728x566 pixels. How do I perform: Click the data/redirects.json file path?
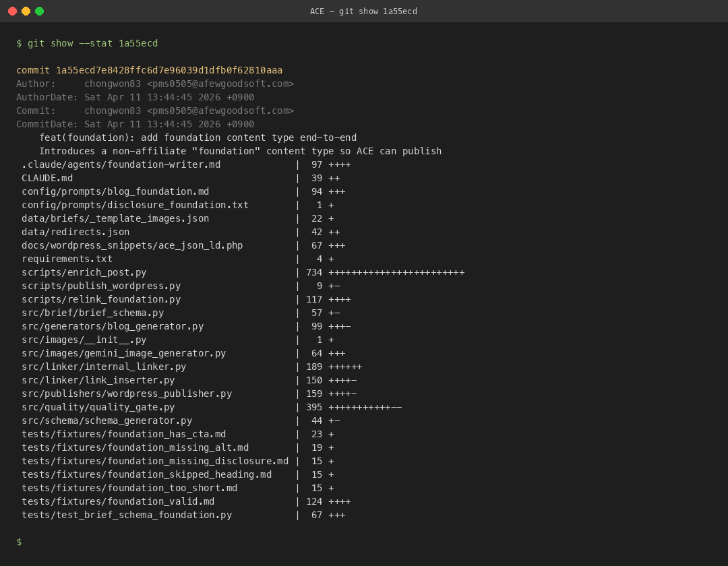pos(75,232)
